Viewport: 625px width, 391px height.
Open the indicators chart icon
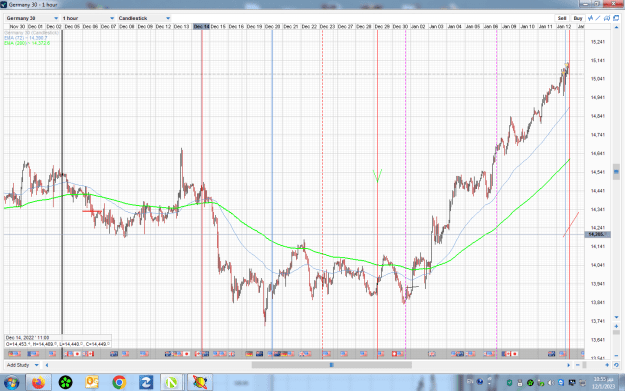pos(590,18)
